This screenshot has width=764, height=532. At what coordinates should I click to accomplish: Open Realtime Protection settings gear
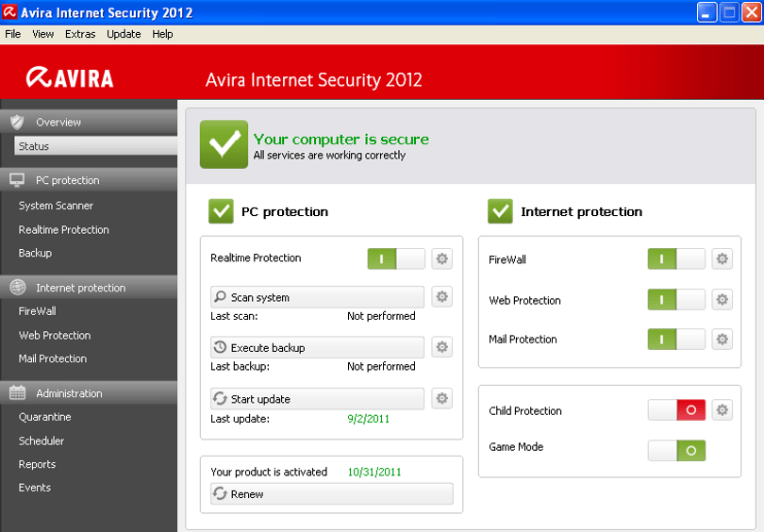point(441,258)
